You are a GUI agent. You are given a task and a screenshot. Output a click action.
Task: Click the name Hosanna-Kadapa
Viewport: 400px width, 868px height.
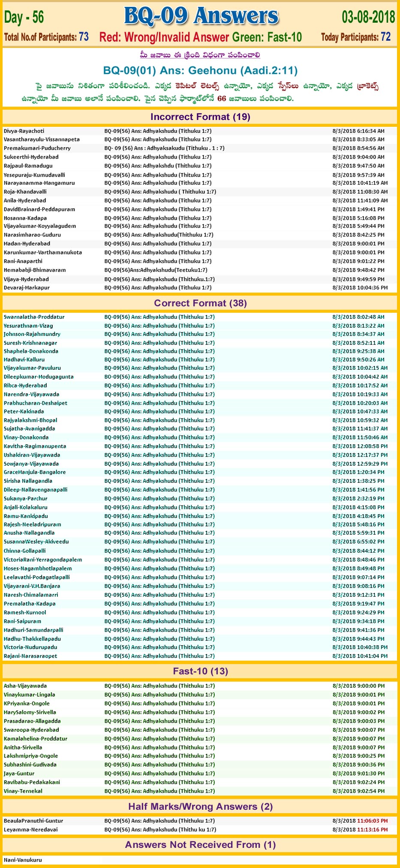(25, 218)
